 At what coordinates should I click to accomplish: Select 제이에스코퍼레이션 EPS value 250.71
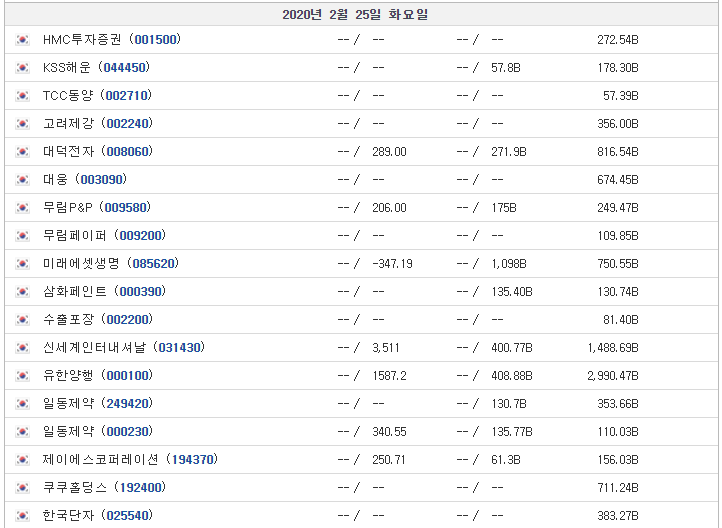(x=389, y=460)
